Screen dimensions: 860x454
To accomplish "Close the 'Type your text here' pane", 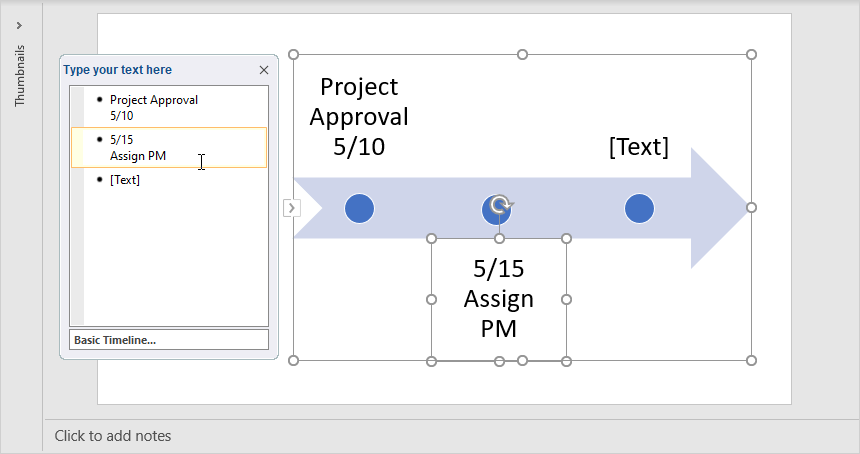I will tap(264, 70).
